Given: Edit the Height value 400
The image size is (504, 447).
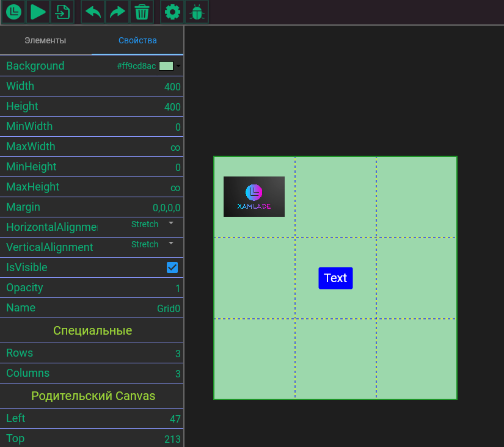Looking at the screenshot, I should point(172,107).
